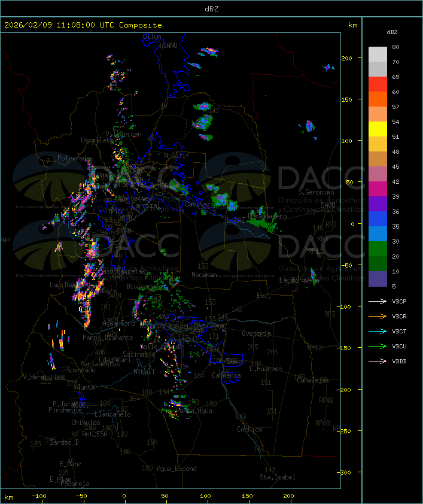The width and height of the screenshot is (423, 504).
Task: Click the 2026/02/09 11:08:00 UTC Composite timestamp
Action: (x=83, y=25)
